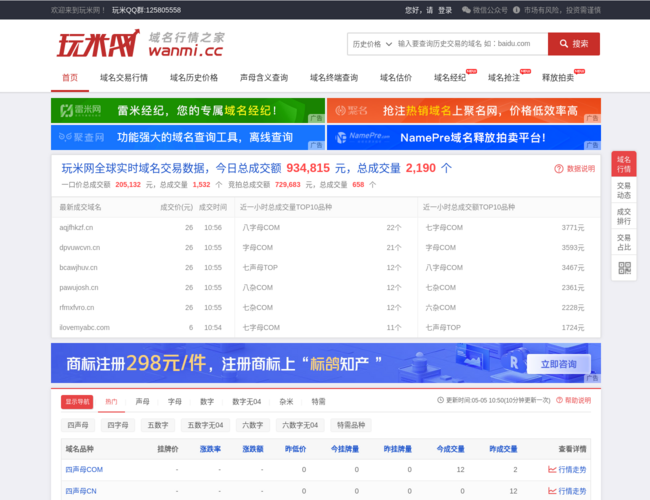
Task: Select the 五数字无04 filter chip
Action: (x=206, y=425)
